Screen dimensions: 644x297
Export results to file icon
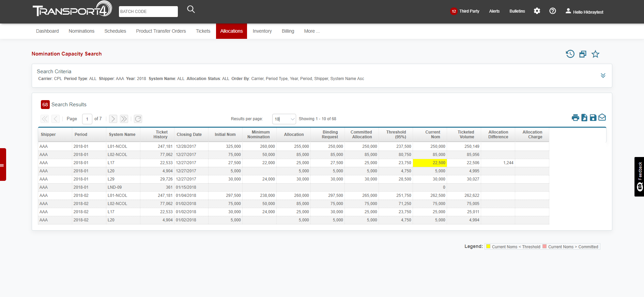pyautogui.click(x=584, y=118)
